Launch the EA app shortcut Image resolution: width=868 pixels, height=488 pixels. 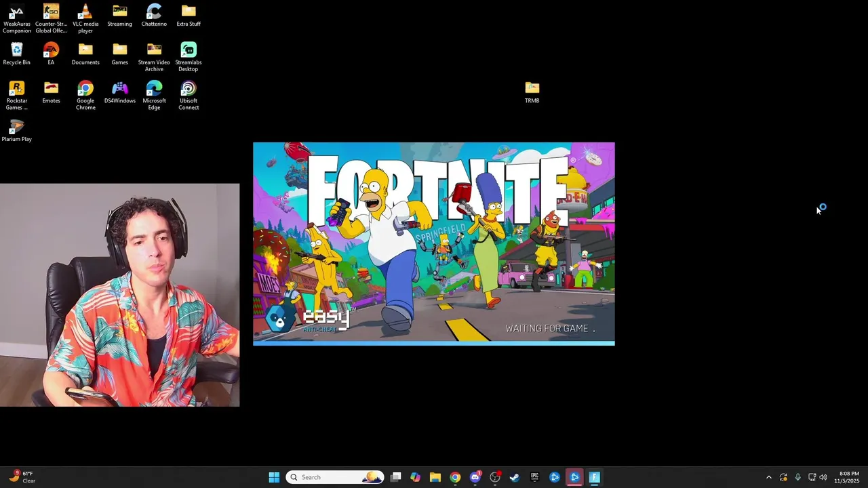point(51,54)
